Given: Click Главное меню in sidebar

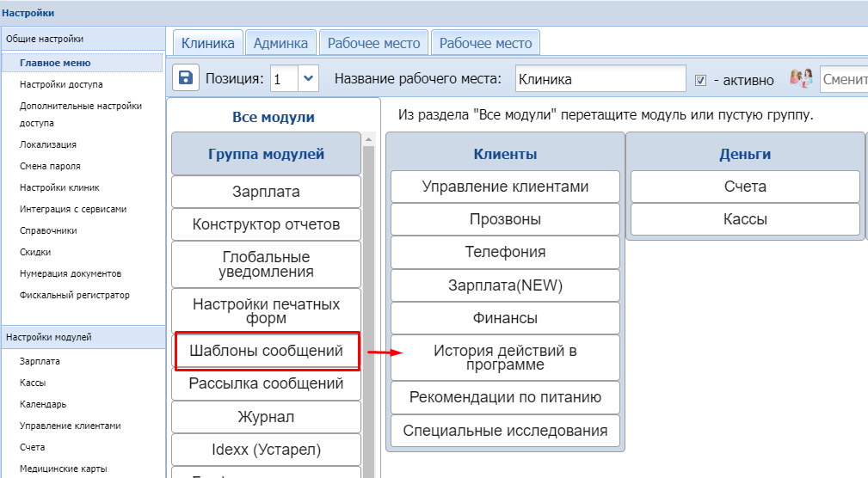Looking at the screenshot, I should [x=55, y=63].
